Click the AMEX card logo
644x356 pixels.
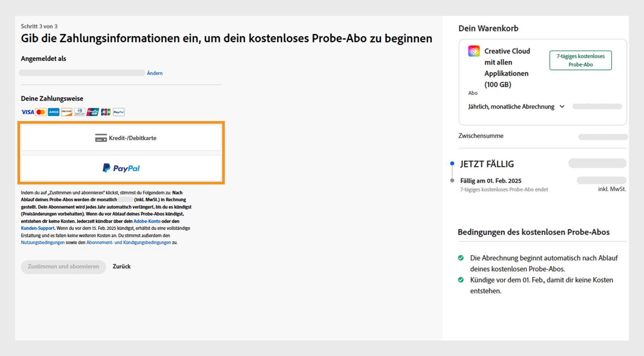[x=54, y=112]
